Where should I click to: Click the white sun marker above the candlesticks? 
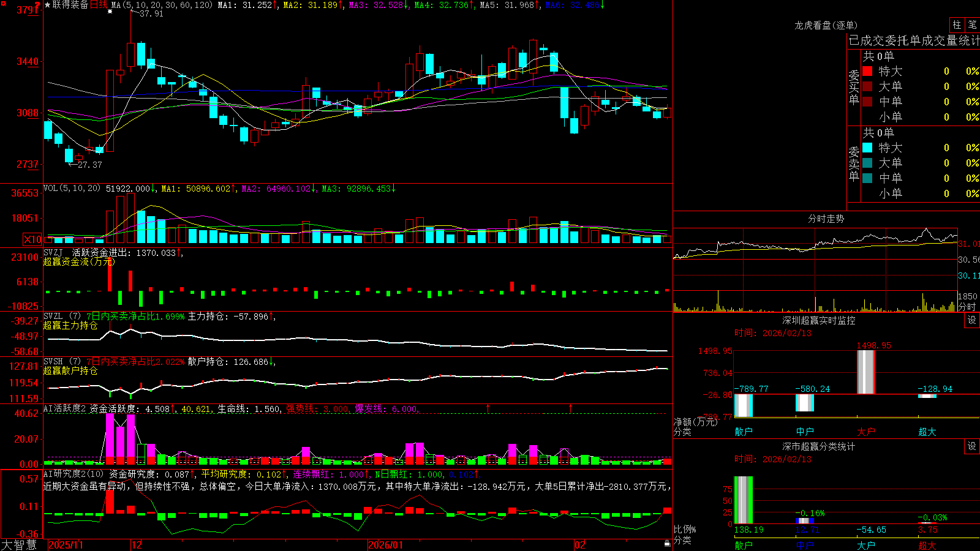[110, 11]
